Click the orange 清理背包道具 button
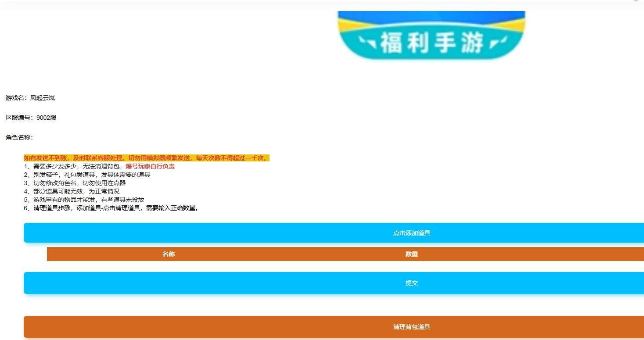This screenshot has height=340, width=644. (x=411, y=327)
